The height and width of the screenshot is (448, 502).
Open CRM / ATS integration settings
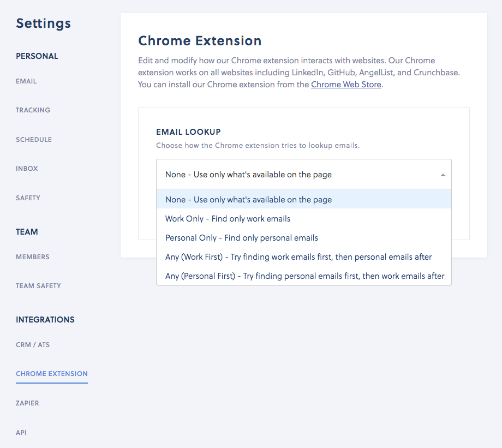click(x=33, y=345)
